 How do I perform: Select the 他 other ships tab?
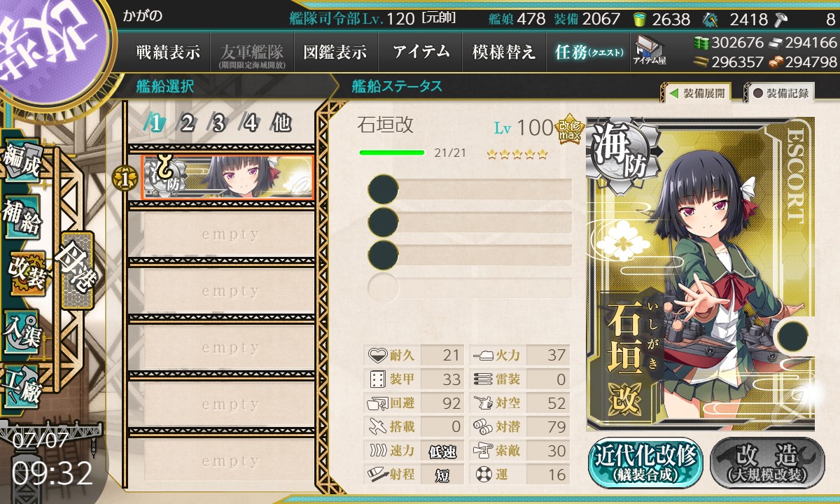(281, 124)
